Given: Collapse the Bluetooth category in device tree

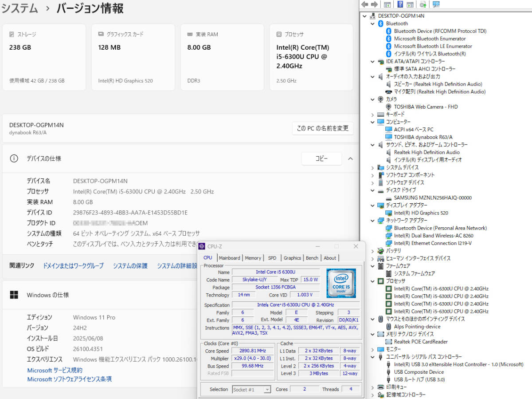Looking at the screenshot, I should pos(373,24).
